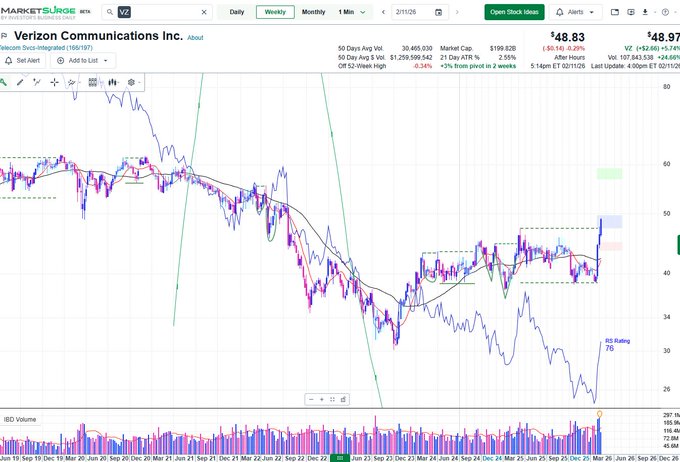
Task: Select the pencil drawing tool
Action: (20, 81)
